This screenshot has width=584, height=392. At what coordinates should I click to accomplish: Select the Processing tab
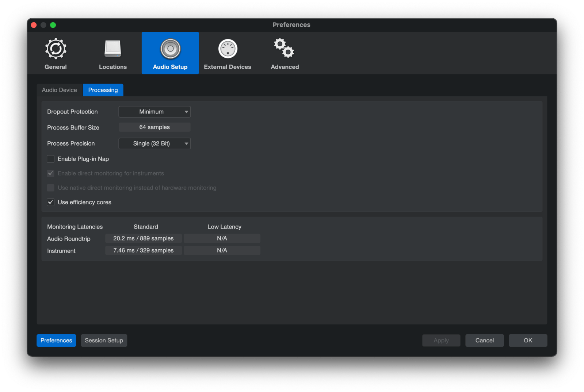[x=103, y=90]
